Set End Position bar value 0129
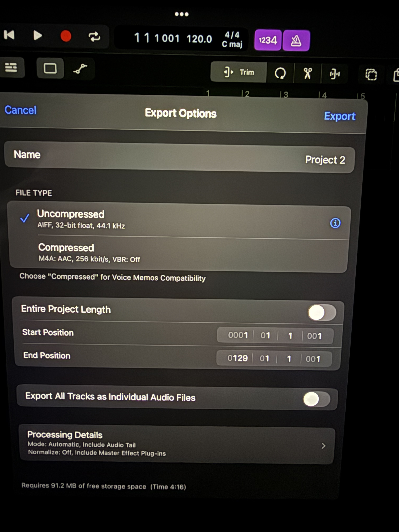The width and height of the screenshot is (399, 532). 237,358
